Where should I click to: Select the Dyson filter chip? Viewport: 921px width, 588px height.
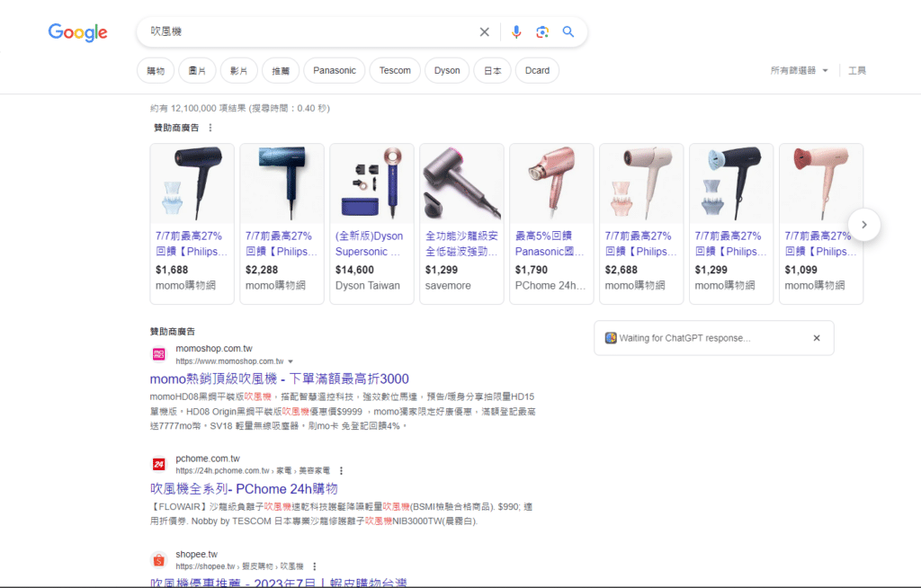[x=447, y=70]
